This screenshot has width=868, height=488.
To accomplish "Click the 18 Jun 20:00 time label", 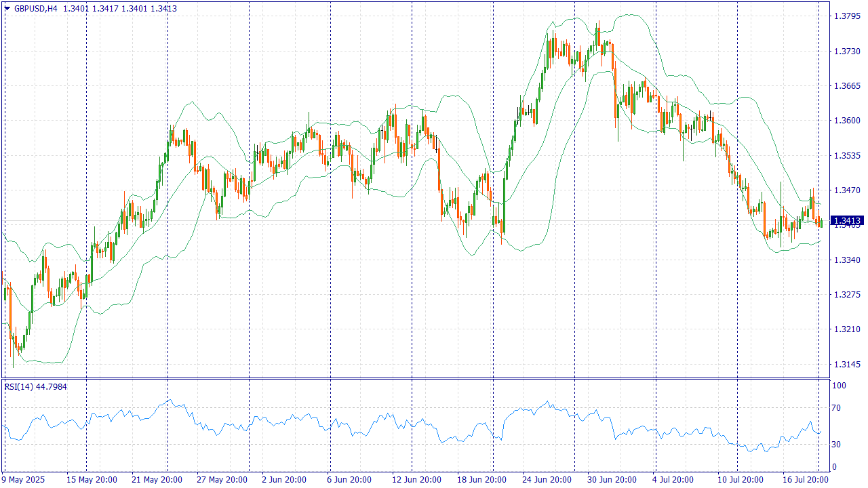I will pyautogui.click(x=481, y=480).
